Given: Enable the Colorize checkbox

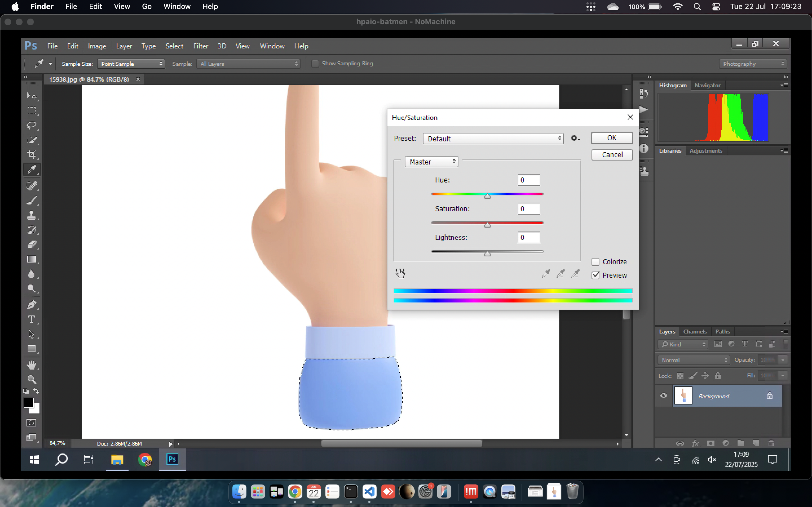Looking at the screenshot, I should (x=595, y=262).
